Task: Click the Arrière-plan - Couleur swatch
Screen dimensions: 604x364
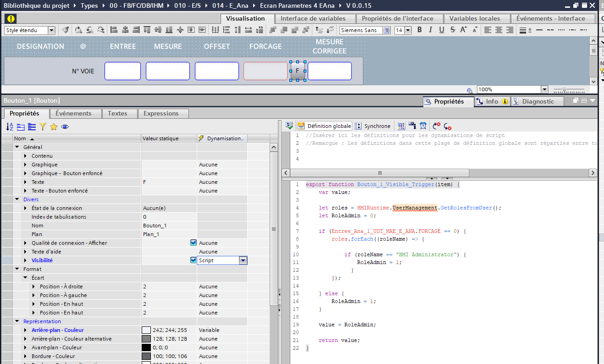Action: click(146, 330)
